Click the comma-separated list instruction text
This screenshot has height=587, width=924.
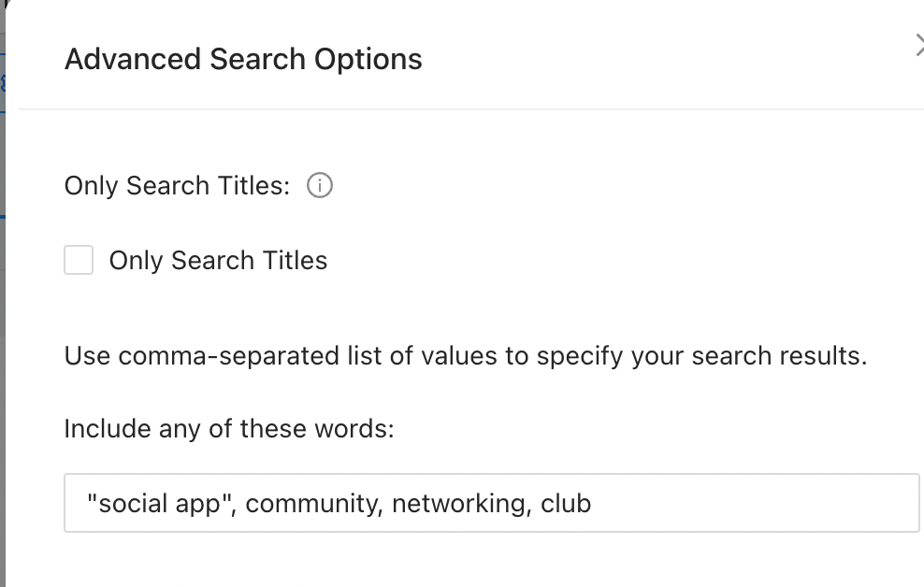click(x=465, y=356)
